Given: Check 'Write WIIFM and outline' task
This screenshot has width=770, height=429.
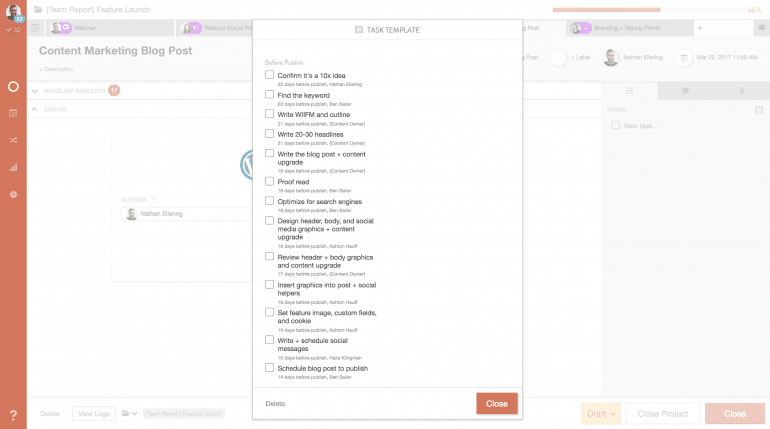Looking at the screenshot, I should (269, 114).
